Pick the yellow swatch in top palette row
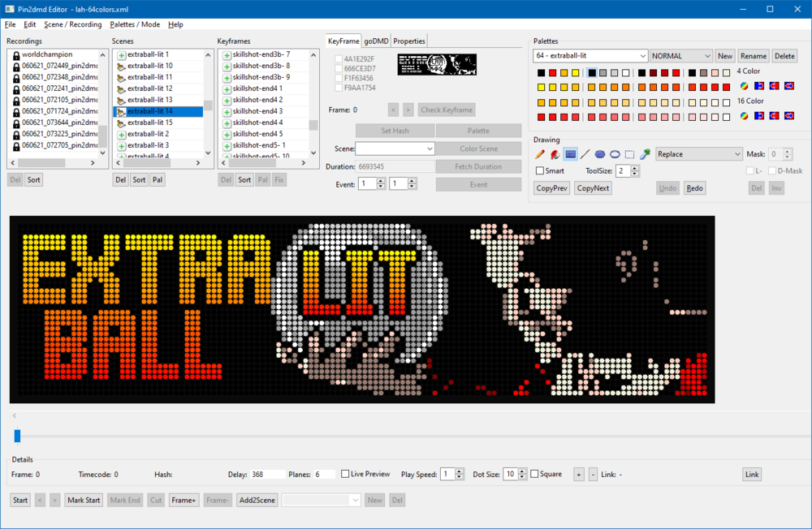Viewport: 812px width, 529px height. [x=576, y=73]
